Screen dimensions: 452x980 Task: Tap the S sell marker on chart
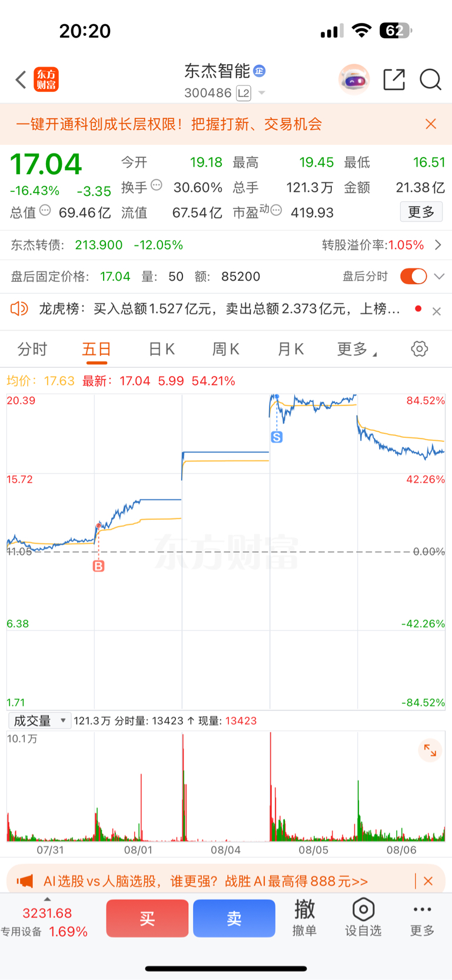coord(277,437)
